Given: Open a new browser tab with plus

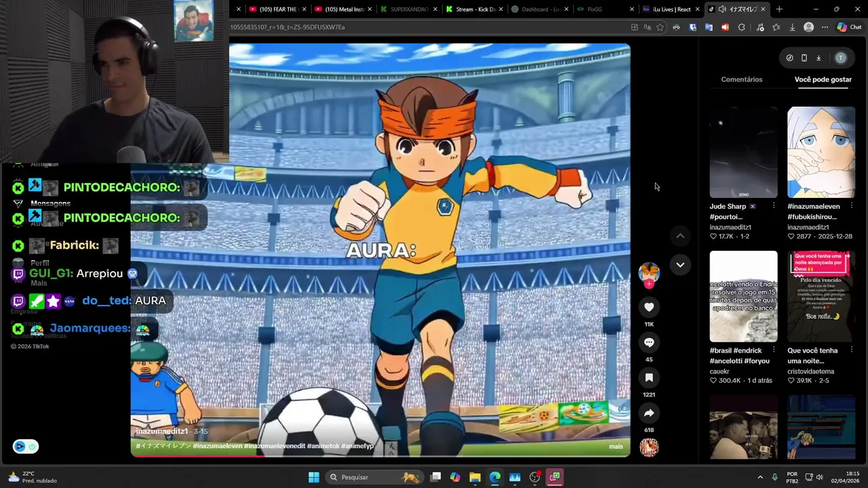Looking at the screenshot, I should point(779,9).
